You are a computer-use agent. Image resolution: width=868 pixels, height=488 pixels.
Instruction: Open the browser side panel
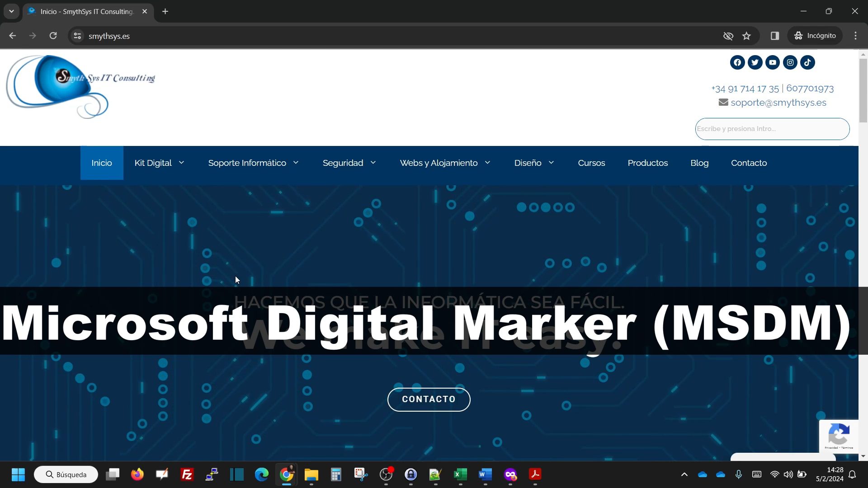point(775,36)
